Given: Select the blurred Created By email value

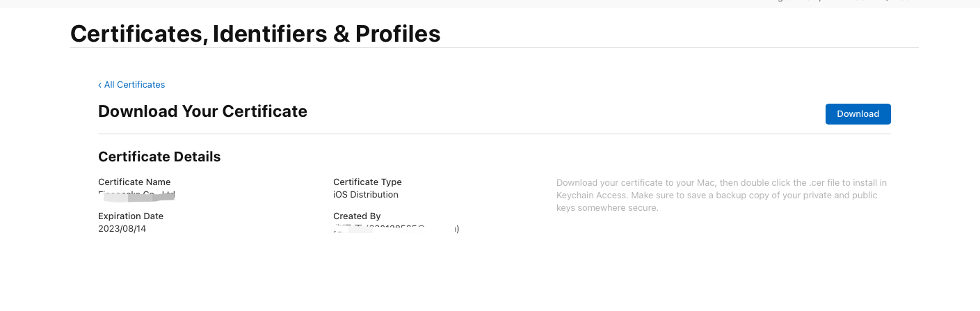Looking at the screenshot, I should point(396,228).
